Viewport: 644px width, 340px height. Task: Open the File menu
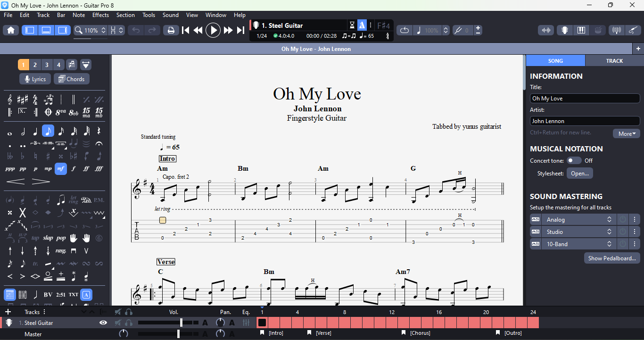[x=8, y=15]
